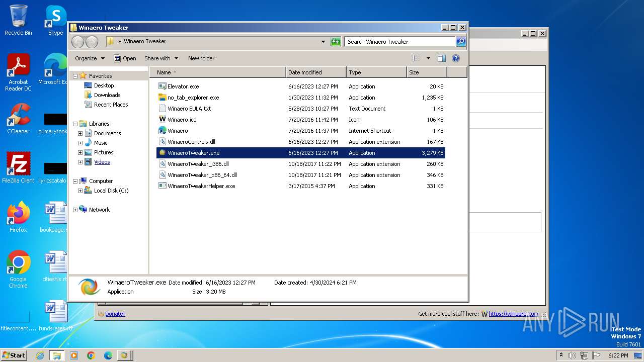Click the Change your view icon
Image resolution: width=644 pixels, height=362 pixels.
click(x=416, y=58)
